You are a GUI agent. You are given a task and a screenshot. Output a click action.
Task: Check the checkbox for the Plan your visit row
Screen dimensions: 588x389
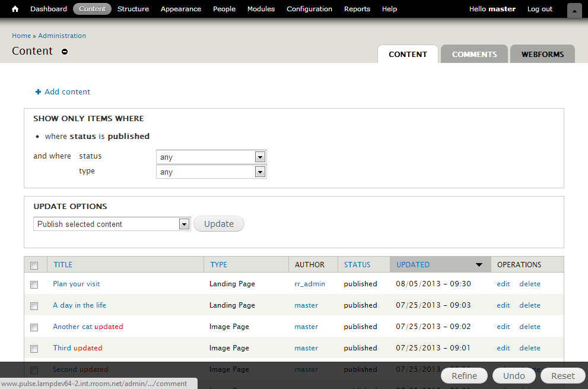tap(34, 284)
